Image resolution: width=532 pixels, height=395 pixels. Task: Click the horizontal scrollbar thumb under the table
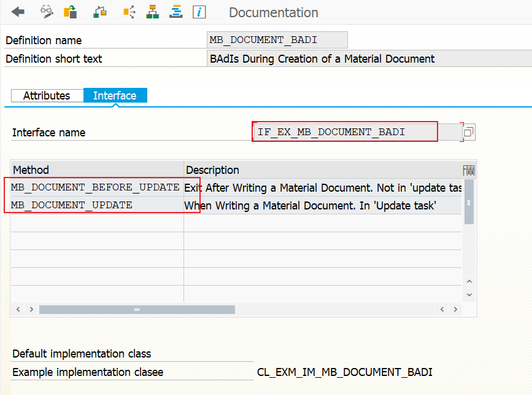point(137,310)
